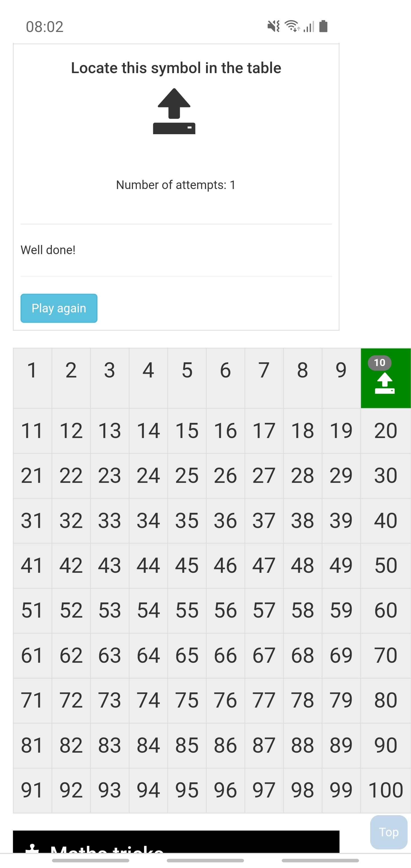Tap the gray 10 badge in the green cell
Image resolution: width=411 pixels, height=868 pixels.
coord(379,363)
